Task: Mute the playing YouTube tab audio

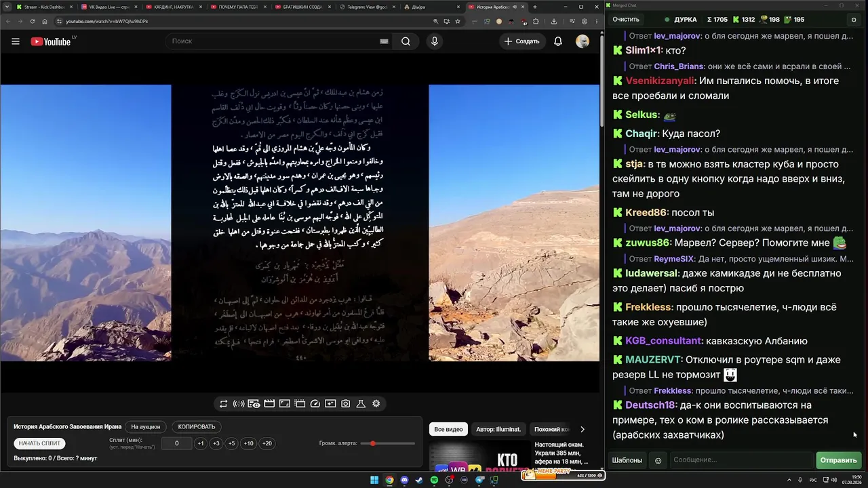Action: 515,7
